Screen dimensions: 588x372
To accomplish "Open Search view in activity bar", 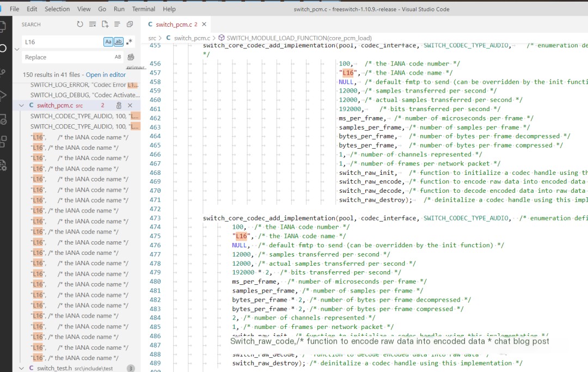I will pyautogui.click(x=3, y=48).
